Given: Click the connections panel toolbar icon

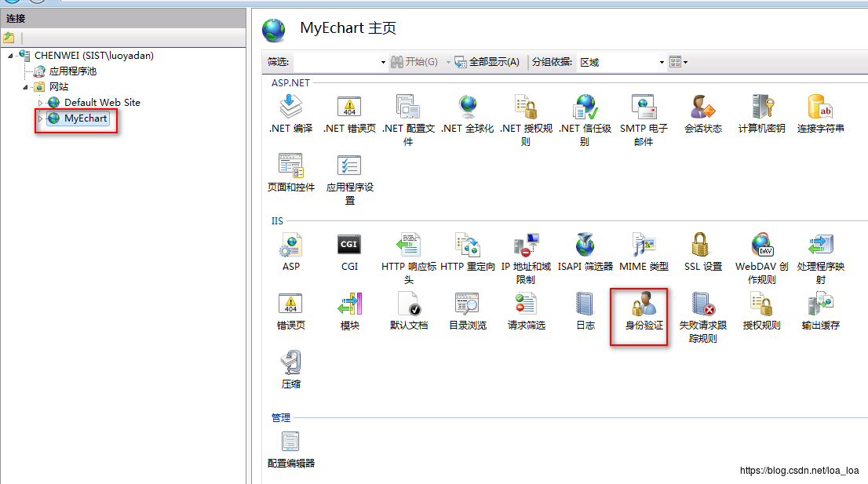Looking at the screenshot, I should click(9, 38).
